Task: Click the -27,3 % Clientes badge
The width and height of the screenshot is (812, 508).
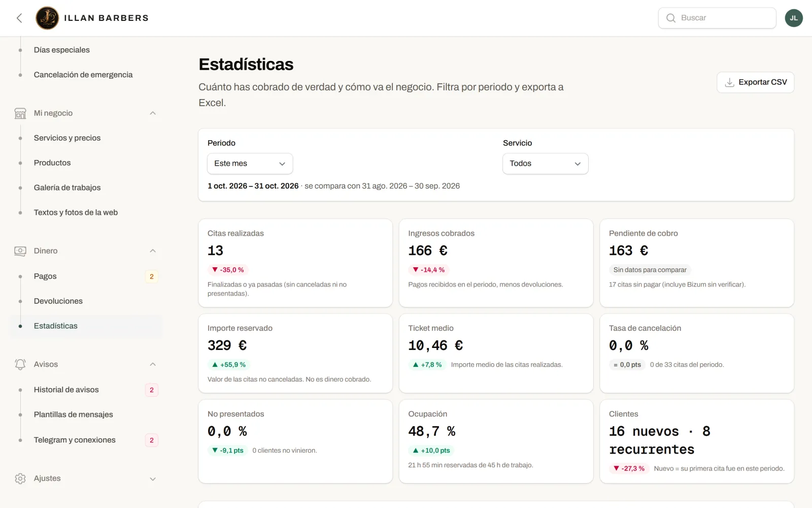Action: click(629, 468)
